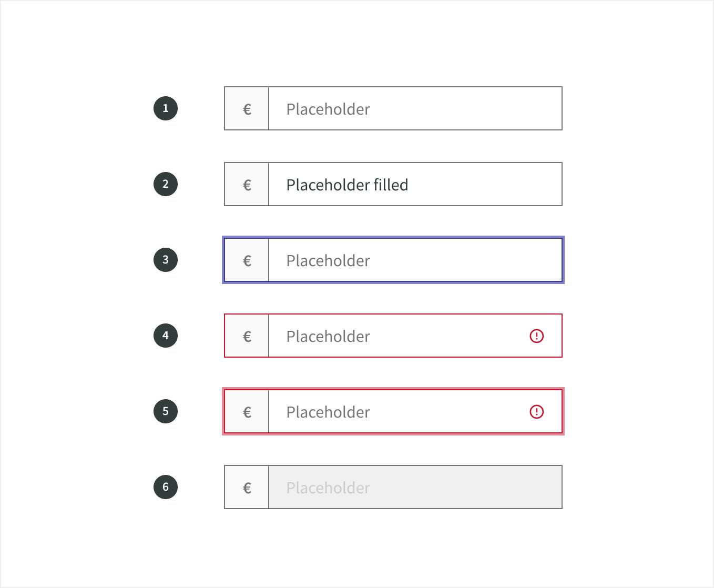The image size is (714, 588).
Task: Click the euro icon in focused error field 5
Action: click(247, 412)
